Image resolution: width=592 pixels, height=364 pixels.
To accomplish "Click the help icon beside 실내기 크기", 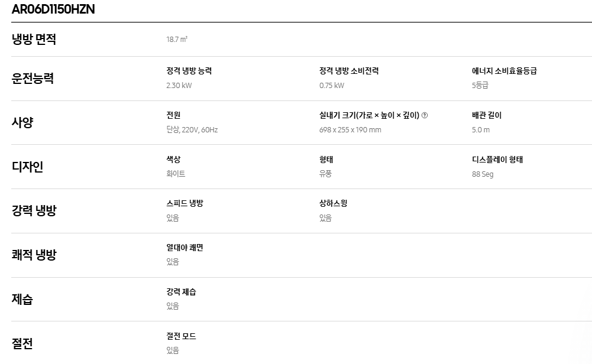I will 425,116.
